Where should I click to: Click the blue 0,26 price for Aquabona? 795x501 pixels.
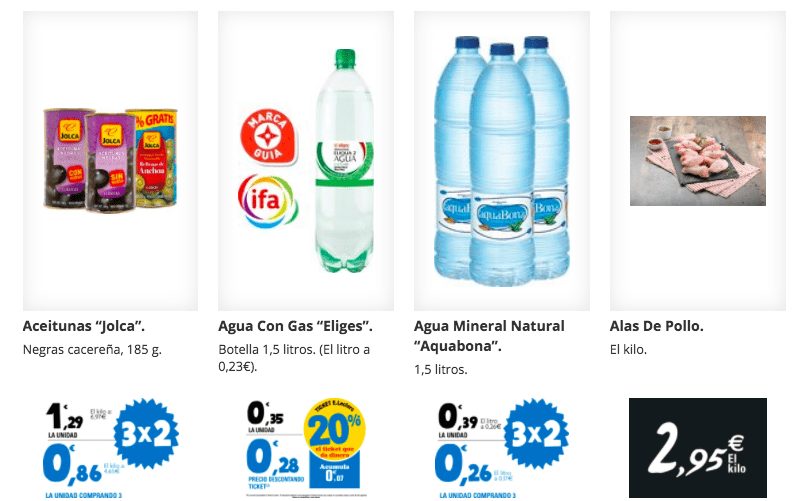click(x=463, y=464)
